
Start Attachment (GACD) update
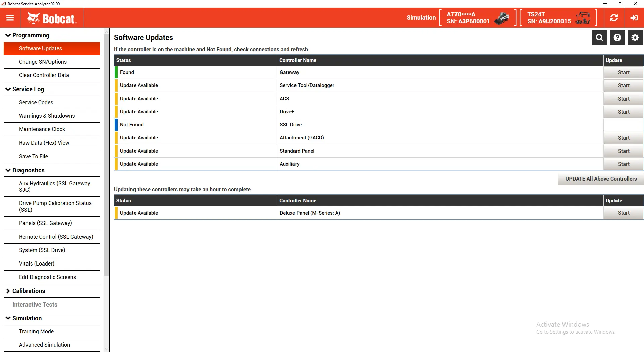624,138
